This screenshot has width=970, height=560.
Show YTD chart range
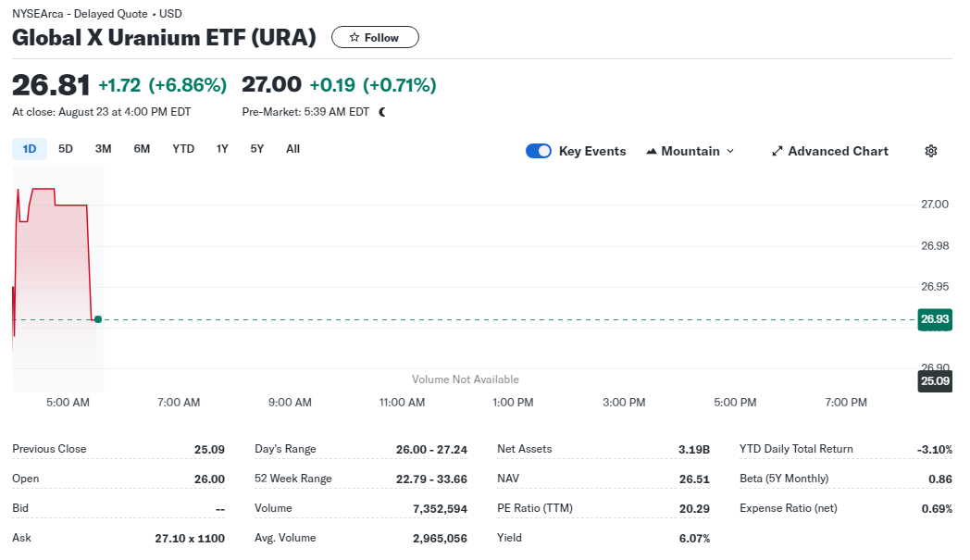[x=183, y=149]
